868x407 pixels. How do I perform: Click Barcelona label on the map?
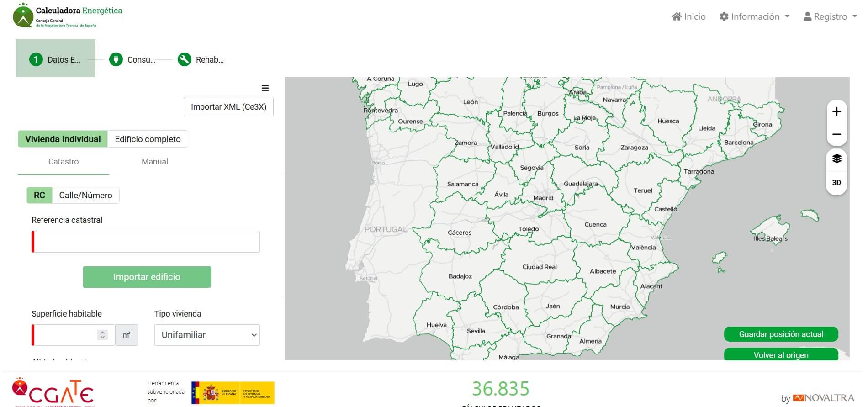739,143
